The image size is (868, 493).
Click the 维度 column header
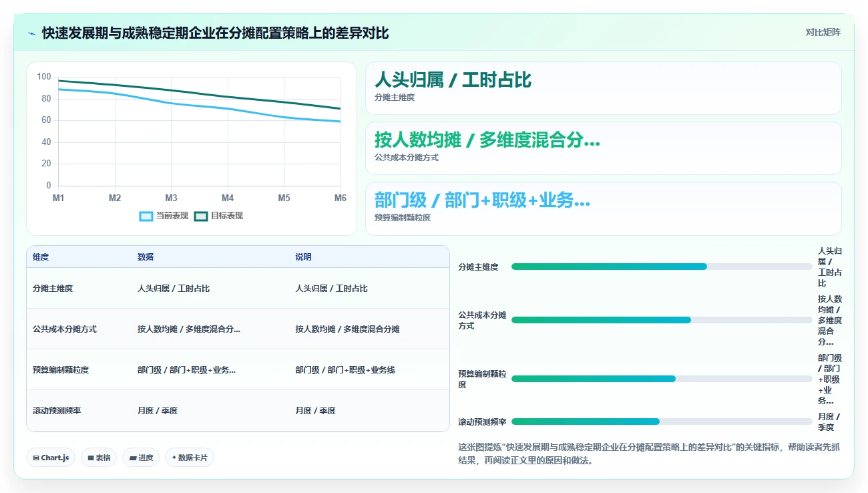pos(41,257)
